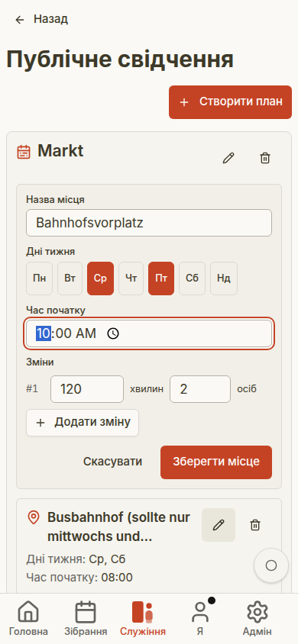This screenshot has width=298, height=644.
Task: Toggle weekday Пн
Action: point(40,279)
